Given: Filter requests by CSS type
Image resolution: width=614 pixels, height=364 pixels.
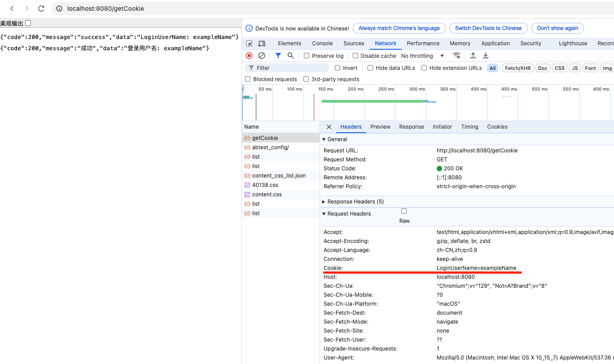Looking at the screenshot, I should (x=560, y=68).
